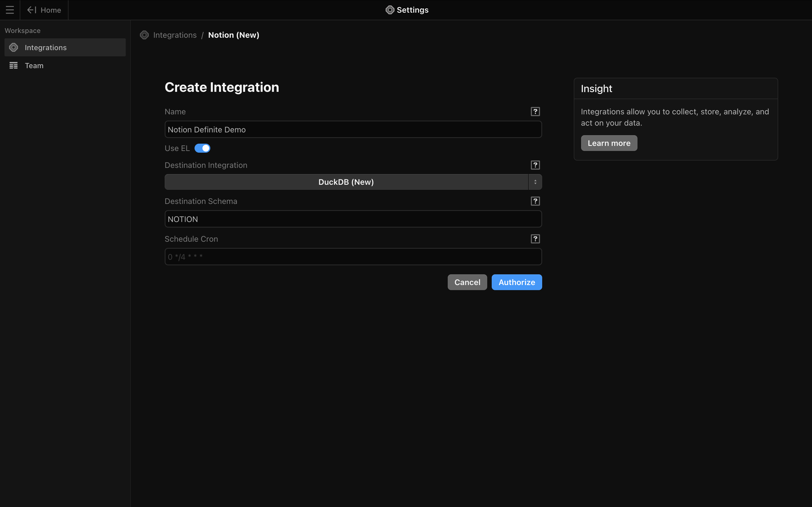Click the Authorize button
Viewport: 812px width, 507px height.
[x=517, y=282]
